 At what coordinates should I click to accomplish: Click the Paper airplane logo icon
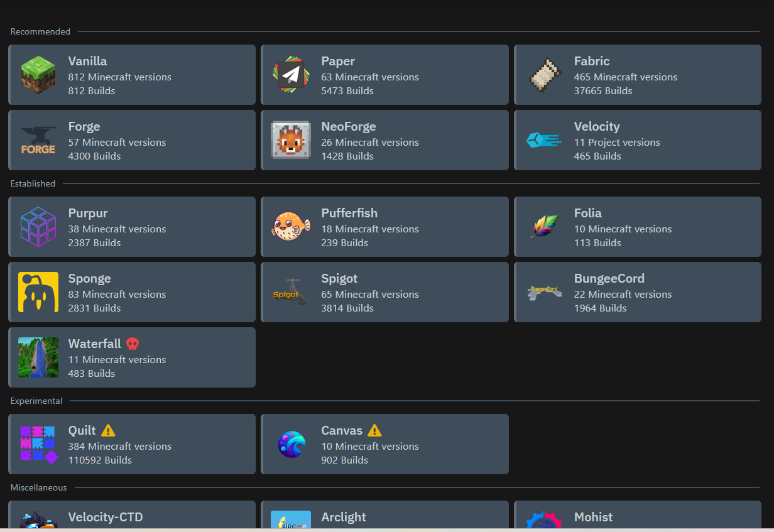click(x=291, y=75)
